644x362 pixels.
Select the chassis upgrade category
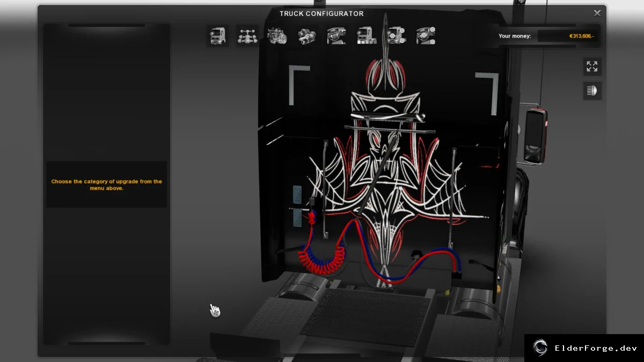247,36
